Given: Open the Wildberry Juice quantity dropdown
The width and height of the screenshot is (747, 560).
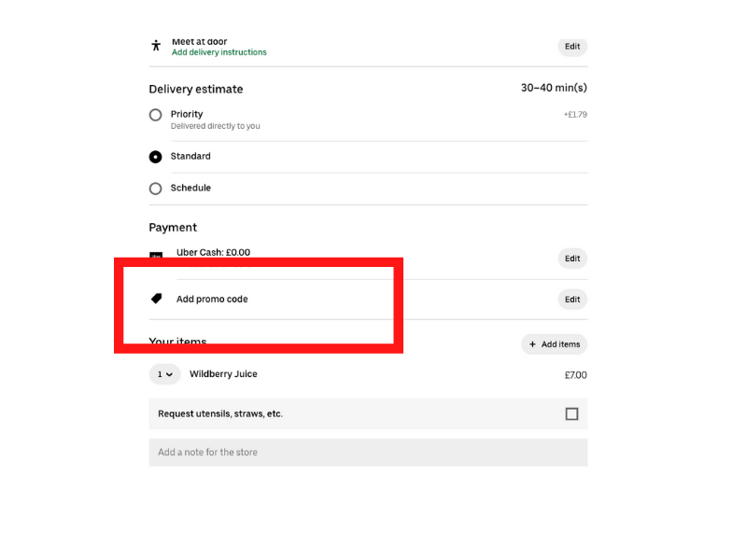Looking at the screenshot, I should point(165,374).
